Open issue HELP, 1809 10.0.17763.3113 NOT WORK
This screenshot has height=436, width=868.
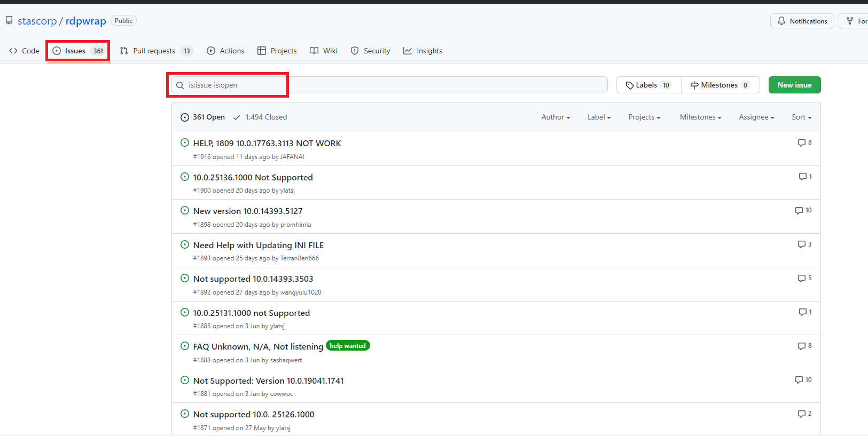(267, 143)
